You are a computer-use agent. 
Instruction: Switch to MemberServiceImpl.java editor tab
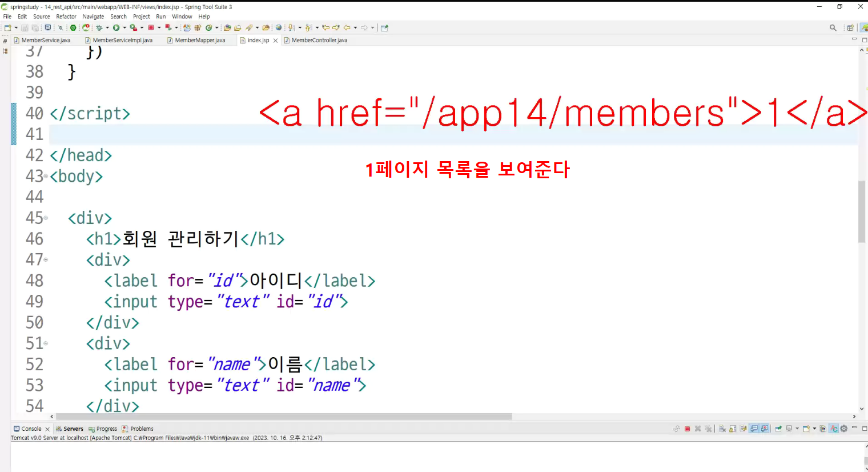pos(119,40)
